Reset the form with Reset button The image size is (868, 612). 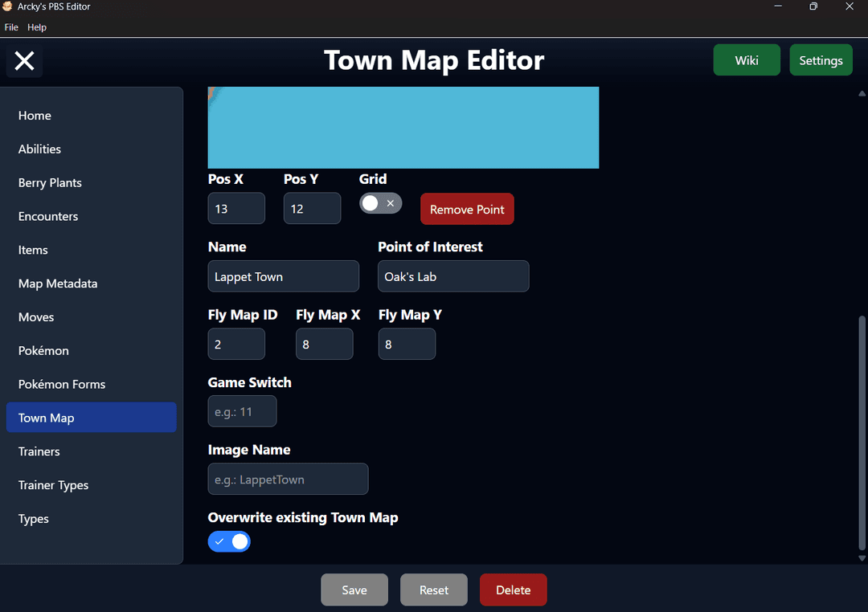[x=433, y=590]
